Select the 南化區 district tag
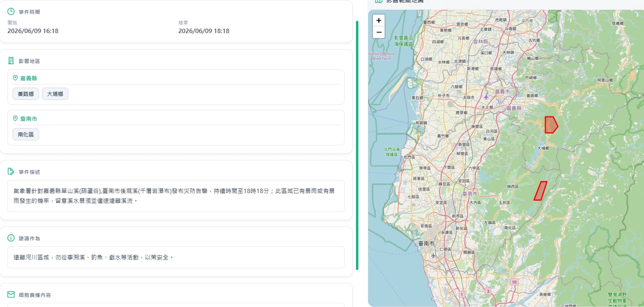 point(26,134)
